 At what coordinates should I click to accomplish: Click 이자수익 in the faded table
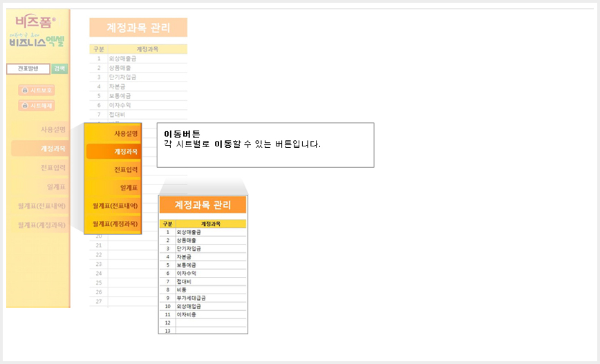point(120,105)
